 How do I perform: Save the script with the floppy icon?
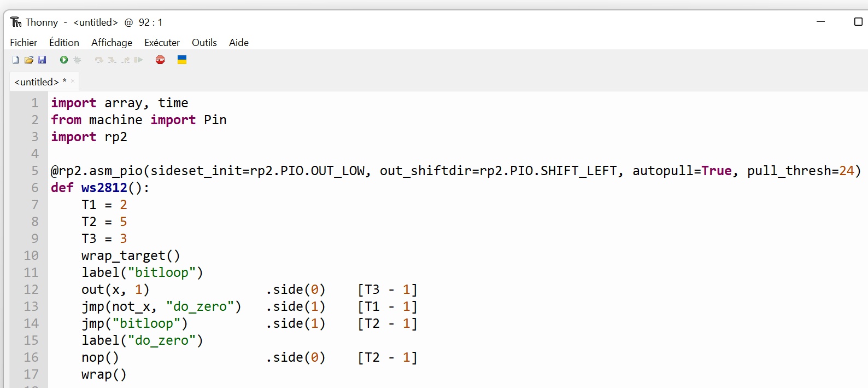42,60
